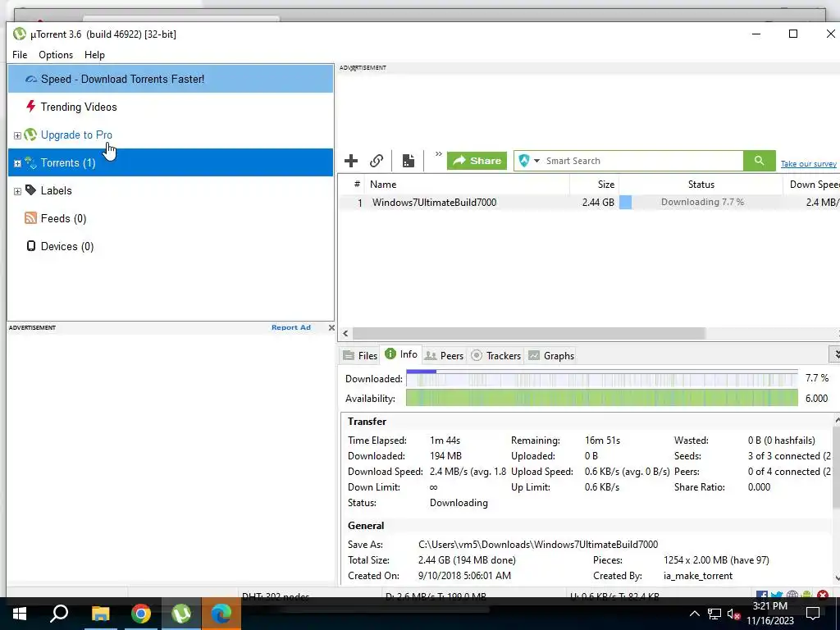Click the Trending Videos lightning bolt icon
This screenshot has width=840, height=630.
pyautogui.click(x=30, y=106)
